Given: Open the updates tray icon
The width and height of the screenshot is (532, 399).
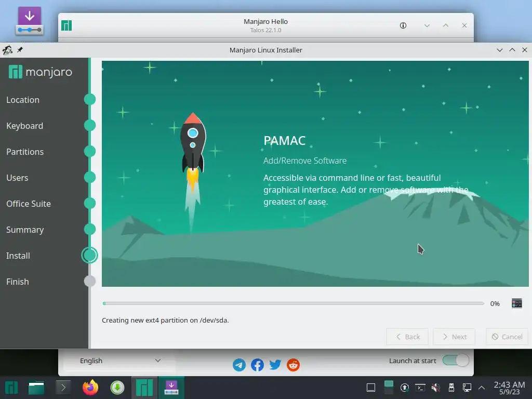Looking at the screenshot, I should pos(404,388).
